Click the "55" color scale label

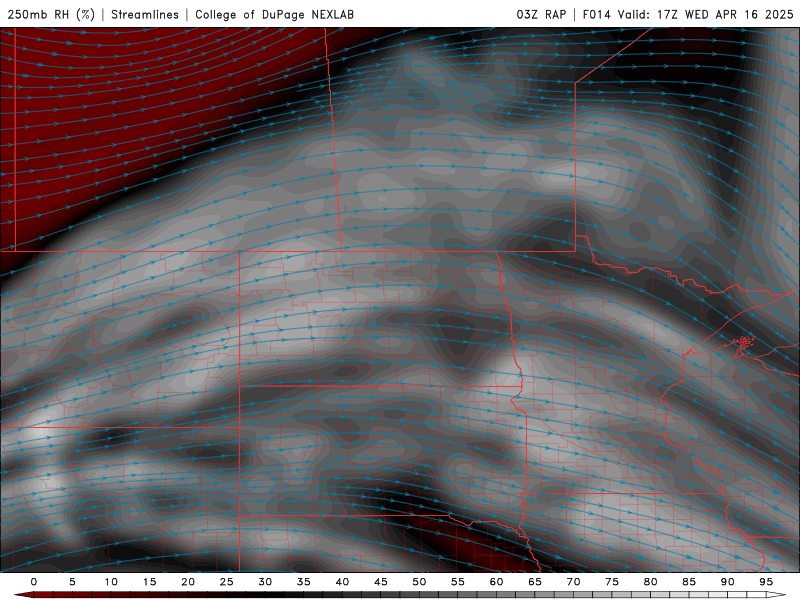(x=458, y=582)
